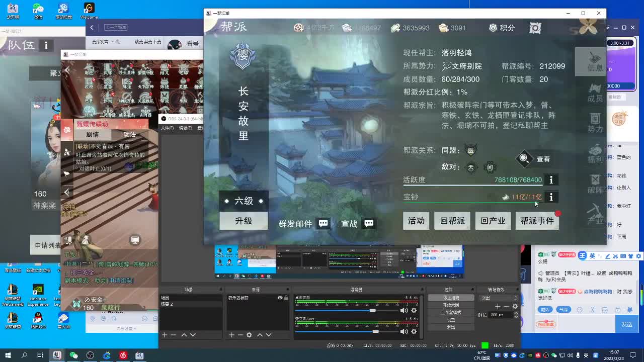This screenshot has width=644, height=362.
Task: Click the 3091 gold ingot currency icon
Action: click(443, 28)
